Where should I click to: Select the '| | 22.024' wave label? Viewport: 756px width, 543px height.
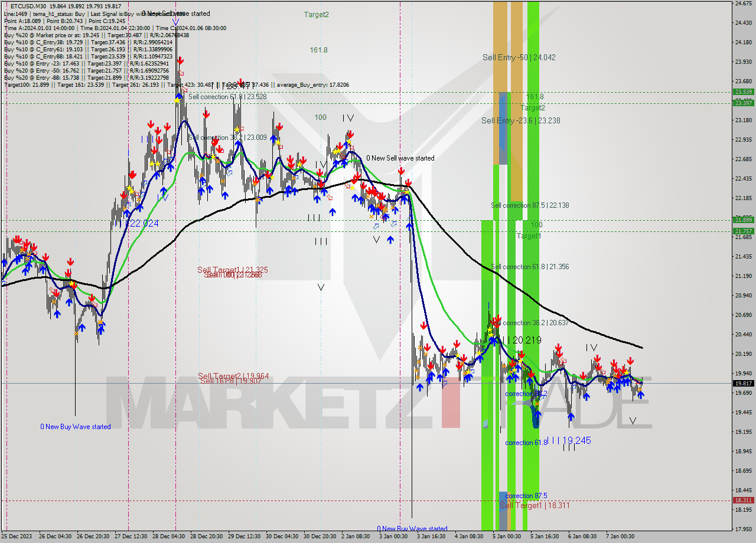coord(139,223)
